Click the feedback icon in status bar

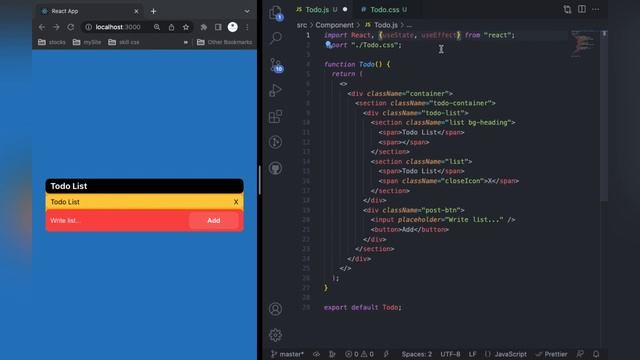(x=580, y=354)
